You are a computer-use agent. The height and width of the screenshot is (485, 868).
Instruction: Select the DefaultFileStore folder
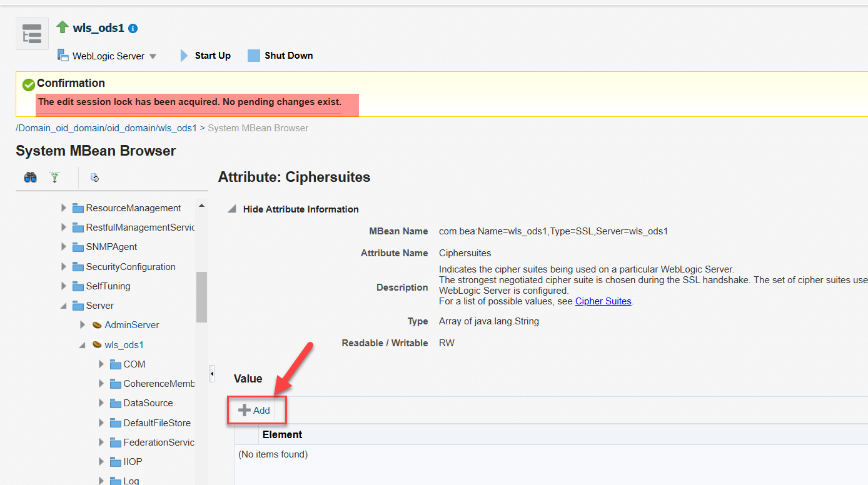click(x=156, y=423)
